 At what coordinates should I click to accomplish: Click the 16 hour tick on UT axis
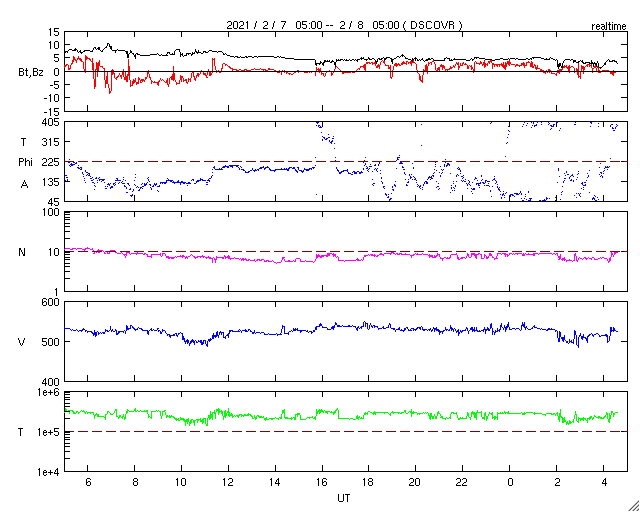coord(322,482)
